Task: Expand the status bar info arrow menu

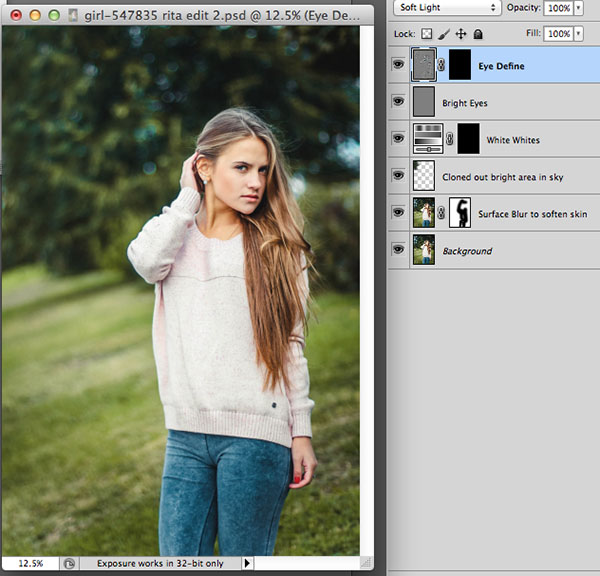Action: coord(248,564)
